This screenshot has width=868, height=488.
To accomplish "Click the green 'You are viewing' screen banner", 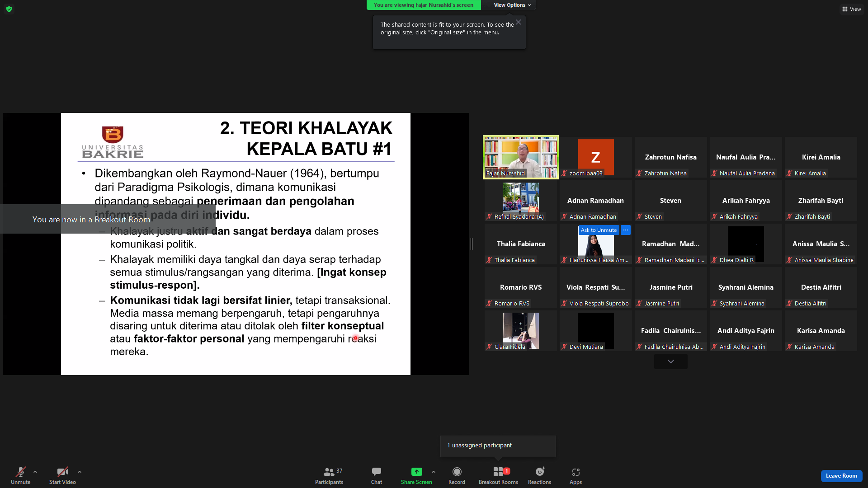I will [x=424, y=5].
